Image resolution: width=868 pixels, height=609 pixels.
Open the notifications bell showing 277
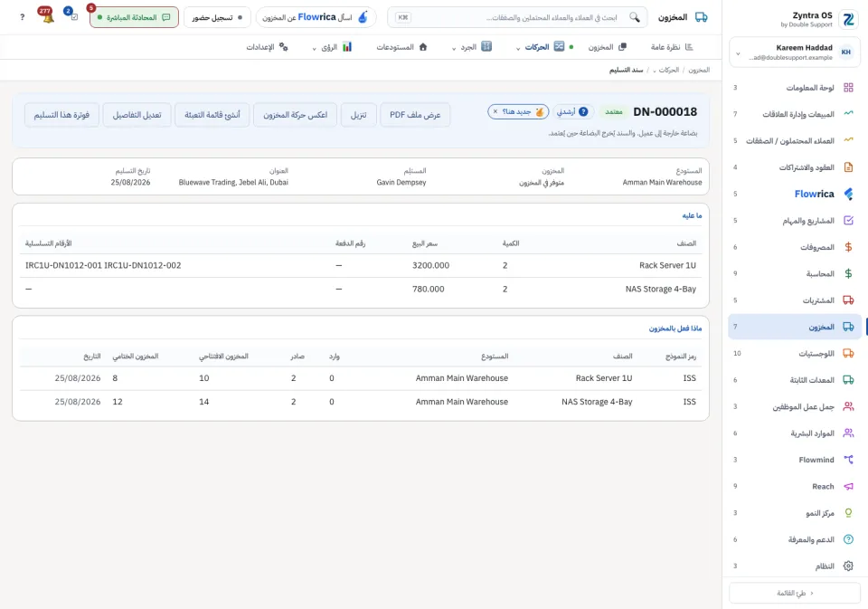(47, 16)
